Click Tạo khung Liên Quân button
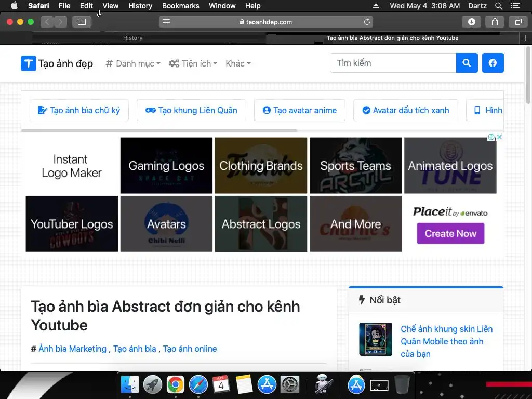Viewport: 532px width, 399px height. pos(191,110)
